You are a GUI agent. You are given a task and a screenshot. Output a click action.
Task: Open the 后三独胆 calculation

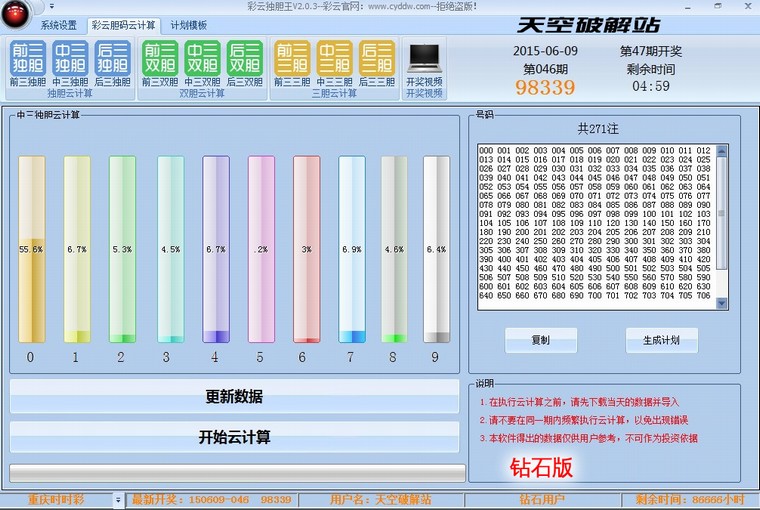pos(113,58)
